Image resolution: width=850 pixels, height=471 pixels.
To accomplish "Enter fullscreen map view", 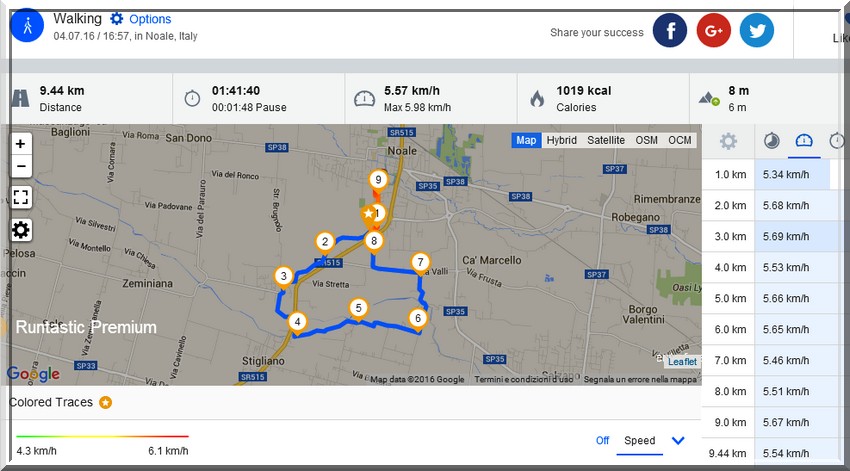I will [x=21, y=197].
